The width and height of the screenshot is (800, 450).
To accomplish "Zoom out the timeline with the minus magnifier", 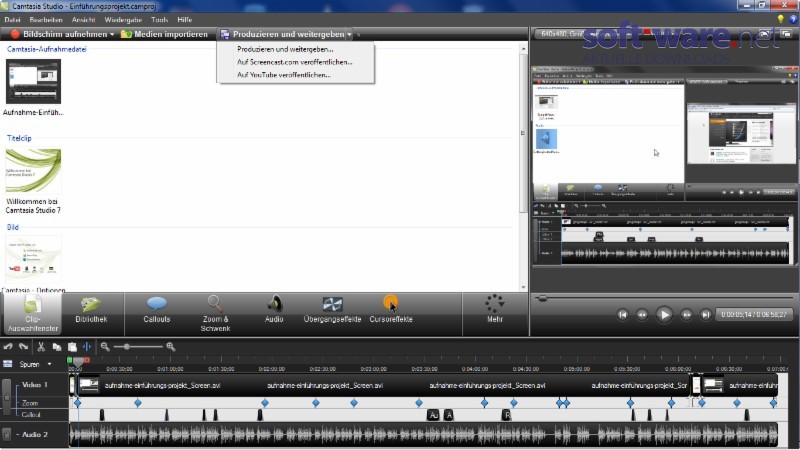I will (105, 347).
